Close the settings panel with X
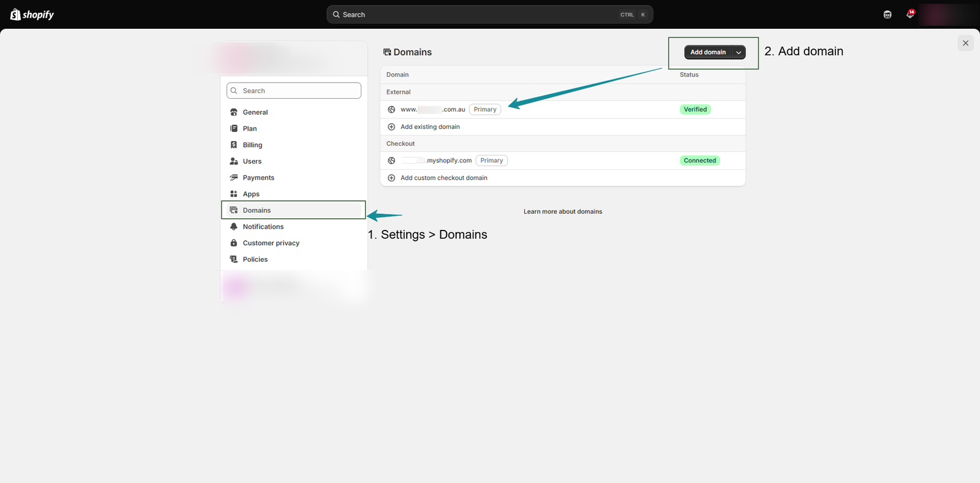The width and height of the screenshot is (980, 483). (x=965, y=43)
